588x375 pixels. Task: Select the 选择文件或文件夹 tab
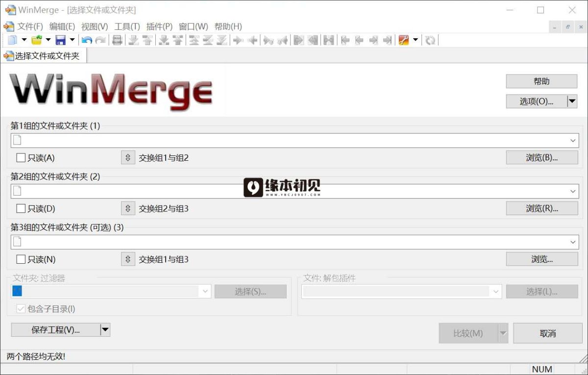pyautogui.click(x=44, y=56)
